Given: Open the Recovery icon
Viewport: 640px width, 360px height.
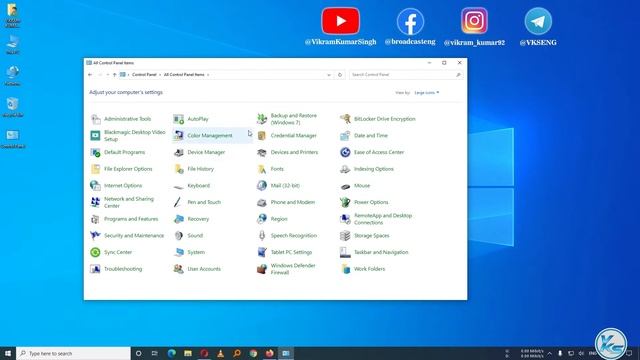Looking at the screenshot, I should coord(179,219).
